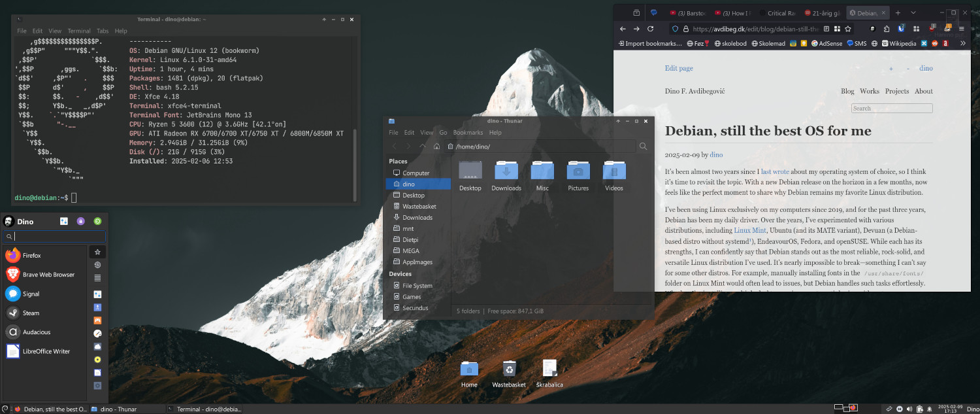Switch to dino - Thunar taskbar button

click(x=127, y=409)
